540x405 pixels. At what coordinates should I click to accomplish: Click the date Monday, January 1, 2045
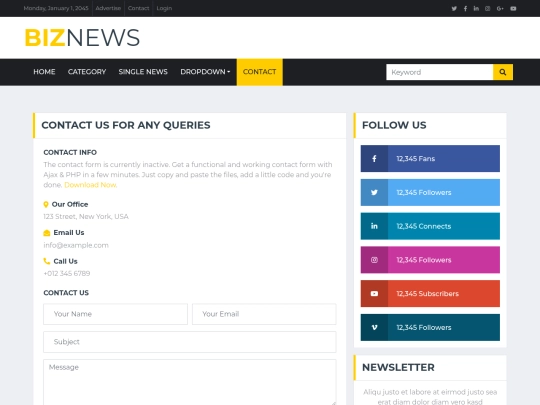click(x=56, y=8)
